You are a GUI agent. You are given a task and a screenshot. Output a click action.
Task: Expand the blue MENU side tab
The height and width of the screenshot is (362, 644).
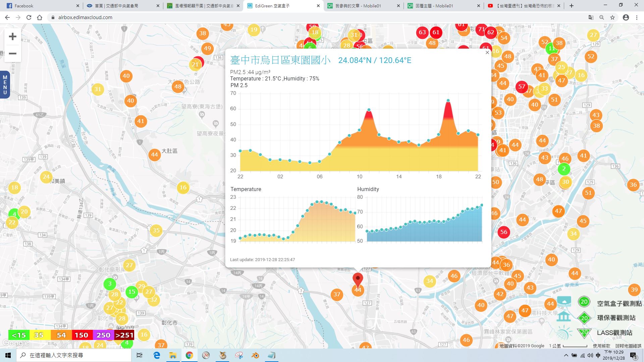[x=5, y=85]
